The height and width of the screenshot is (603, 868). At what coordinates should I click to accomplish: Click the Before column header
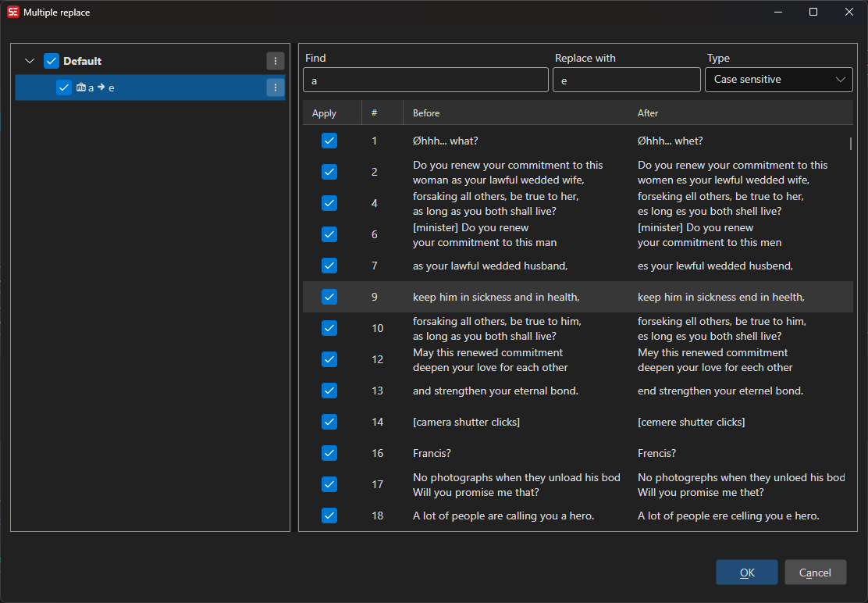(426, 113)
